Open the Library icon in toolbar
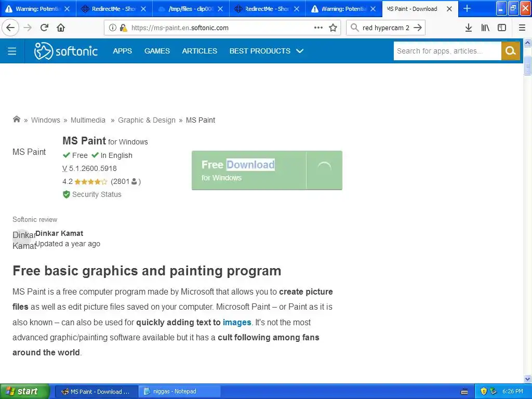 [x=485, y=28]
